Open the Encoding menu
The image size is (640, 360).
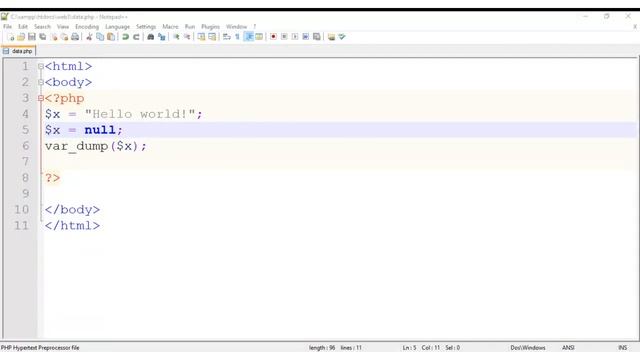[87, 27]
